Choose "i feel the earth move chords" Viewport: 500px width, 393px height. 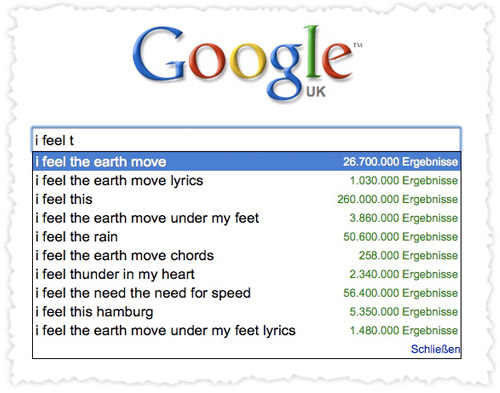247,255
